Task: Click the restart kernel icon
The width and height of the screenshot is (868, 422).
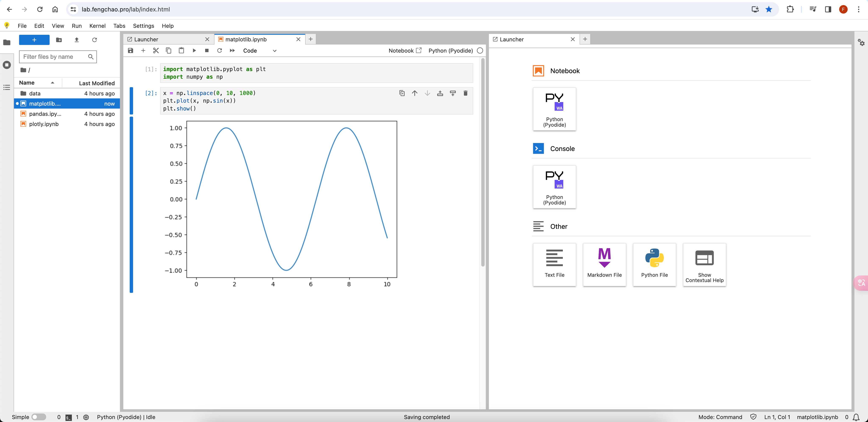Action: coord(219,50)
